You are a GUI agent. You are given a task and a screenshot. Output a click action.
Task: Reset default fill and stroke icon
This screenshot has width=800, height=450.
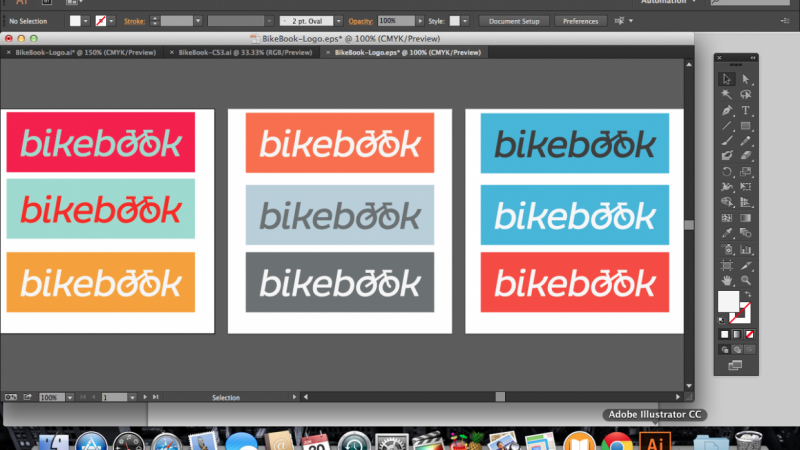coord(721,320)
